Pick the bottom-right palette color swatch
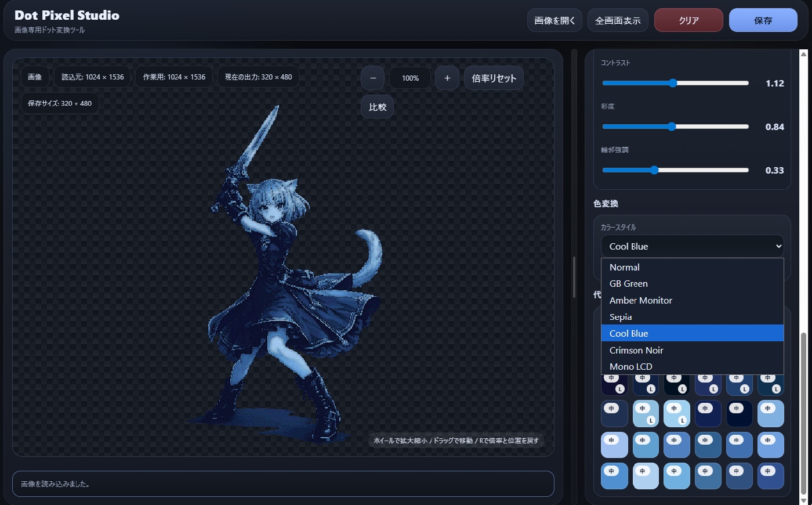This screenshot has width=812, height=505. point(771,477)
